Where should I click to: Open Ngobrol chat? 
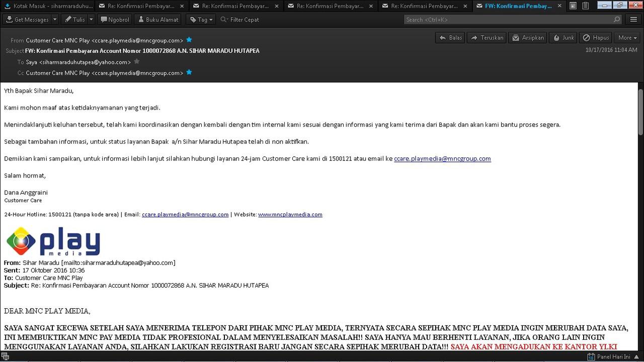tap(115, 20)
